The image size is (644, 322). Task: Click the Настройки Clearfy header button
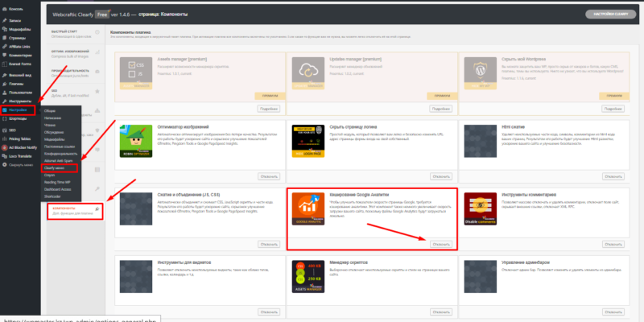point(611,14)
